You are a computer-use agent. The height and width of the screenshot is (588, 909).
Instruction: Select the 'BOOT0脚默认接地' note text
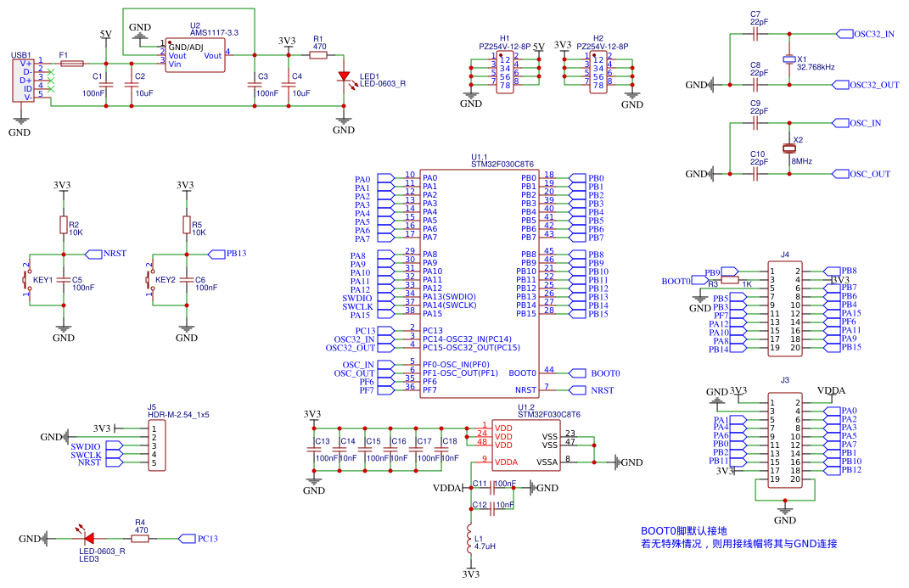coord(683,530)
